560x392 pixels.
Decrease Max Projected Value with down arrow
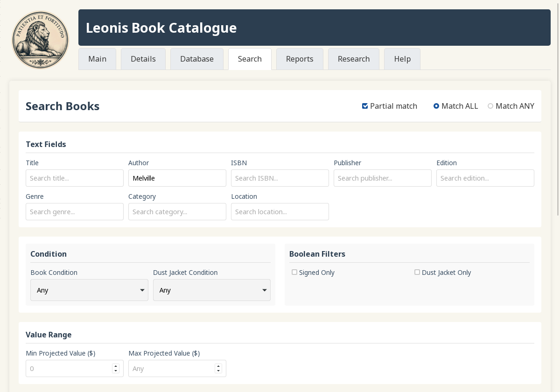point(218,371)
